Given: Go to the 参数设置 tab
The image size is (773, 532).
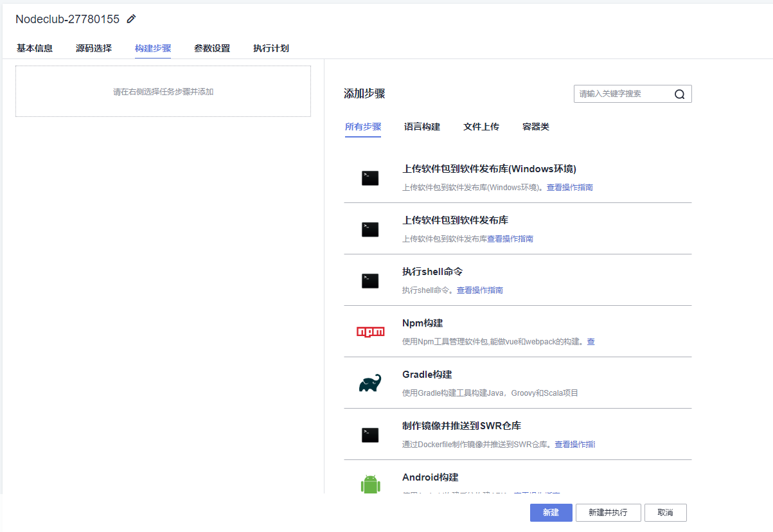Looking at the screenshot, I should tap(212, 48).
